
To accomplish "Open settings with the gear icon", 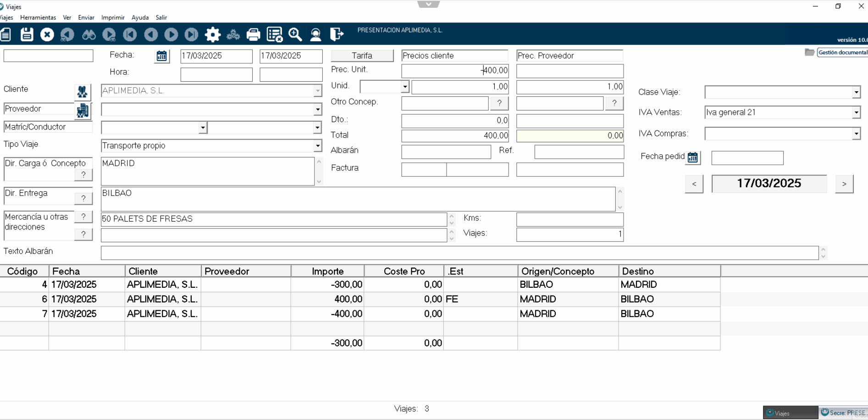I will pyautogui.click(x=212, y=34).
